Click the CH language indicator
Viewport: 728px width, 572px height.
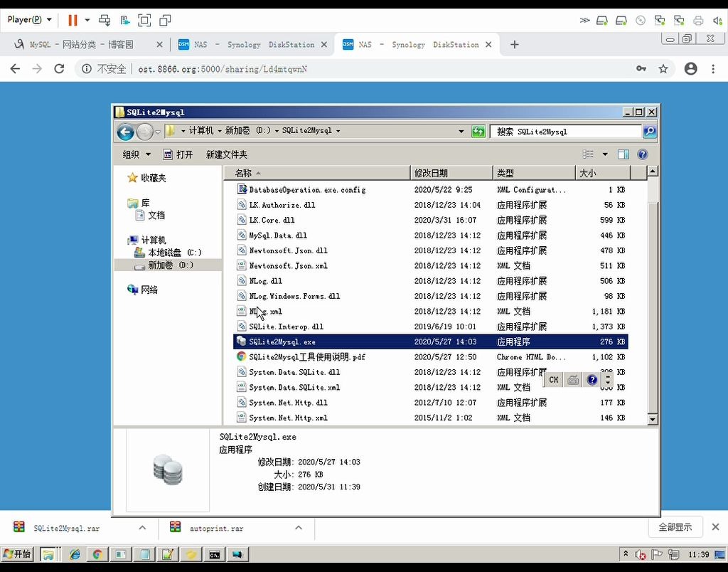(553, 380)
